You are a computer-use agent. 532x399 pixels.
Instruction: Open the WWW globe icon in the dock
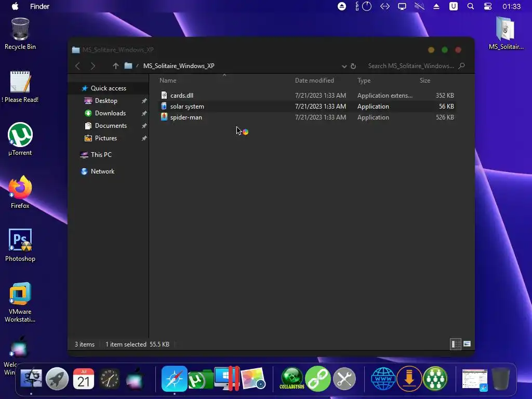click(x=383, y=379)
